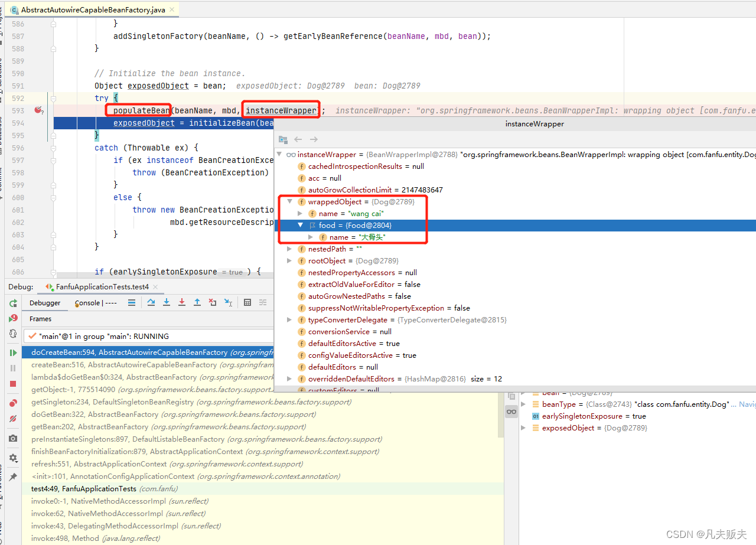Click the Resume Program icon
Screen dimensions: 756x545
[x=13, y=353]
